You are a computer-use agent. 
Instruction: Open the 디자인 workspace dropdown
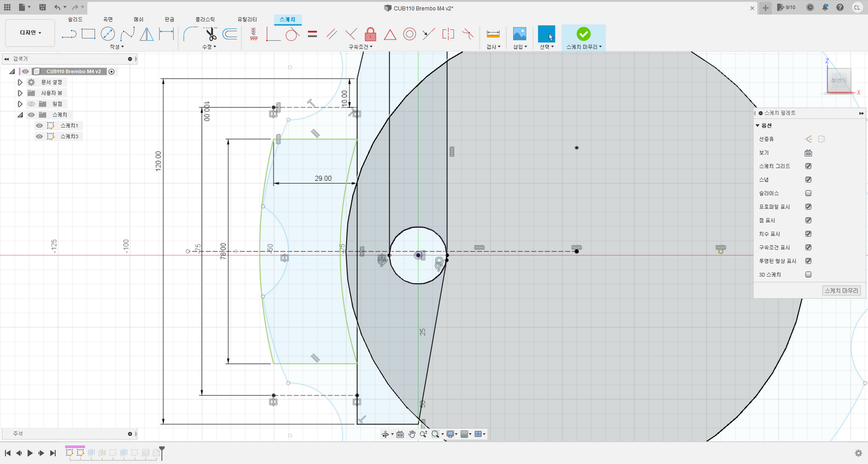pyautogui.click(x=30, y=33)
